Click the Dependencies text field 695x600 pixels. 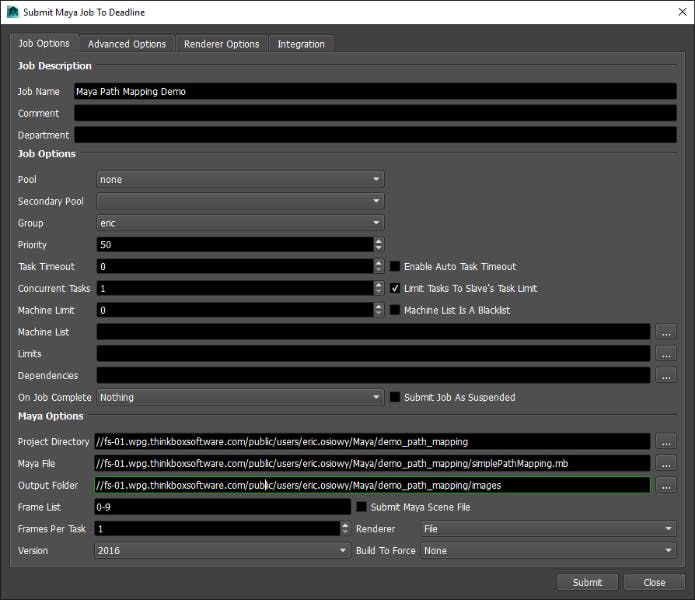373,375
